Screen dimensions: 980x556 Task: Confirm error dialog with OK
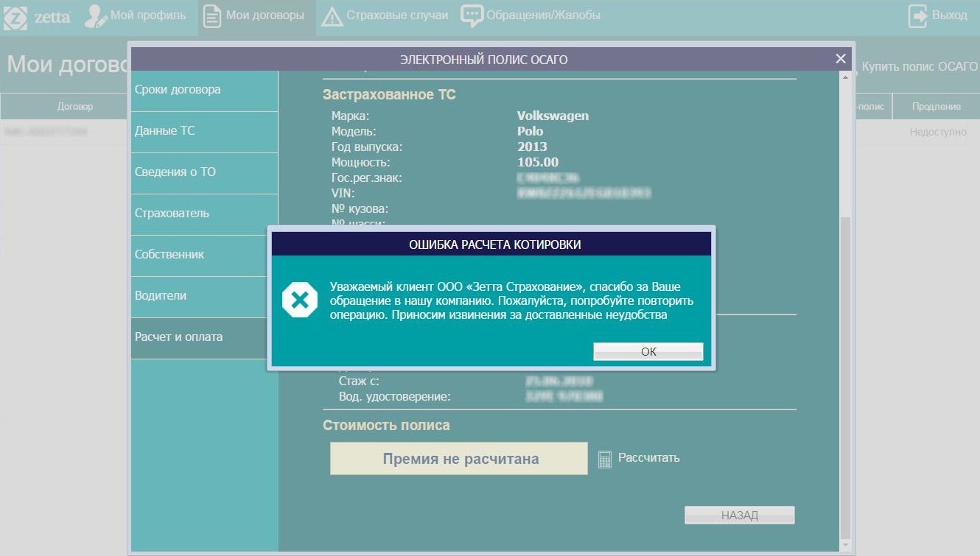point(648,352)
